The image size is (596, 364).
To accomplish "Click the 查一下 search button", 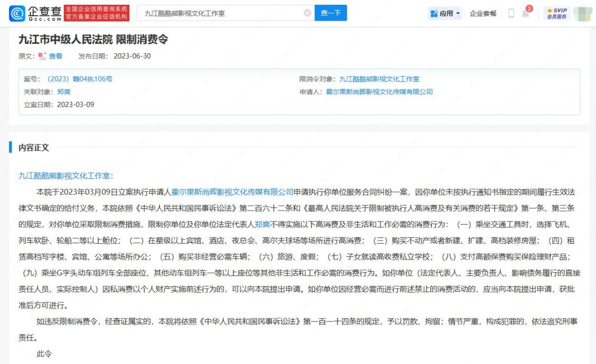I will [330, 13].
